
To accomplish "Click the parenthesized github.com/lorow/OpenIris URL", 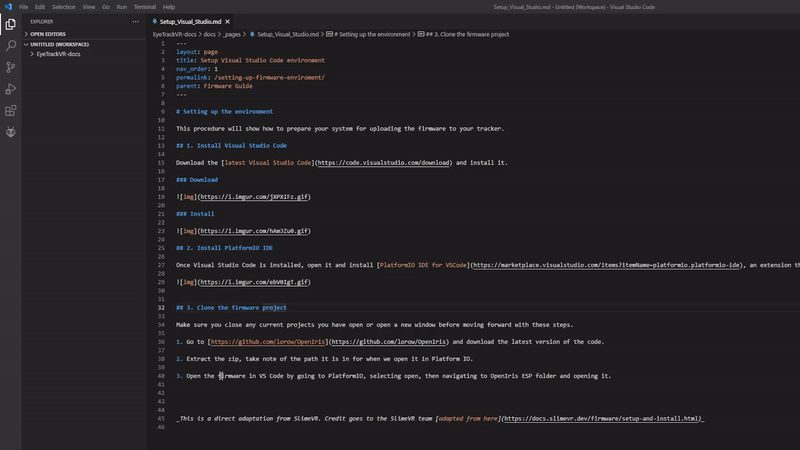I will click(389, 342).
